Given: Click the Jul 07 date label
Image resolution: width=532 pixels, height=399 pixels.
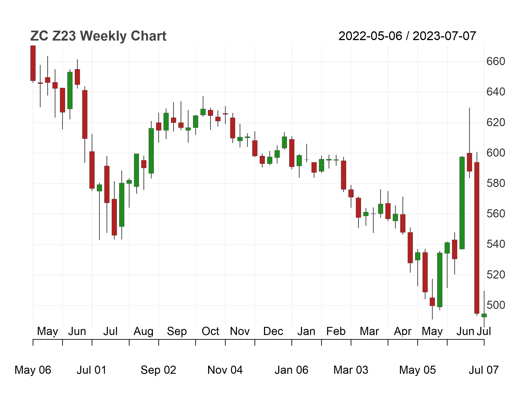Looking at the screenshot, I should [x=484, y=370].
